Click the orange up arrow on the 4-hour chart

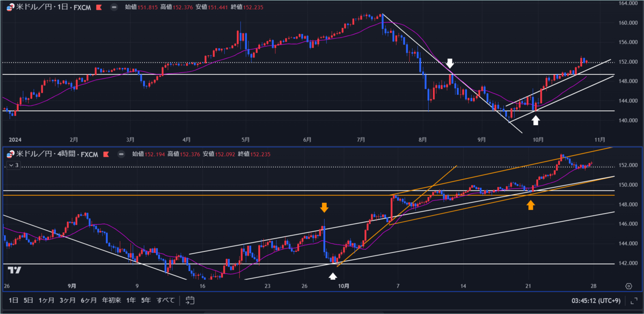click(x=530, y=205)
